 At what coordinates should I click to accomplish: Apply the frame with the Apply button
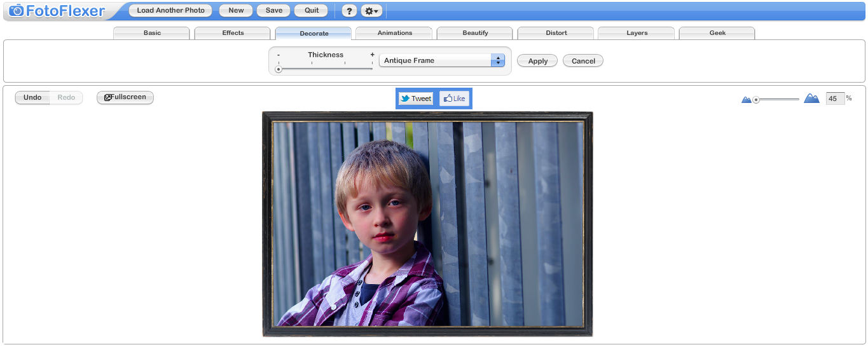click(x=537, y=61)
